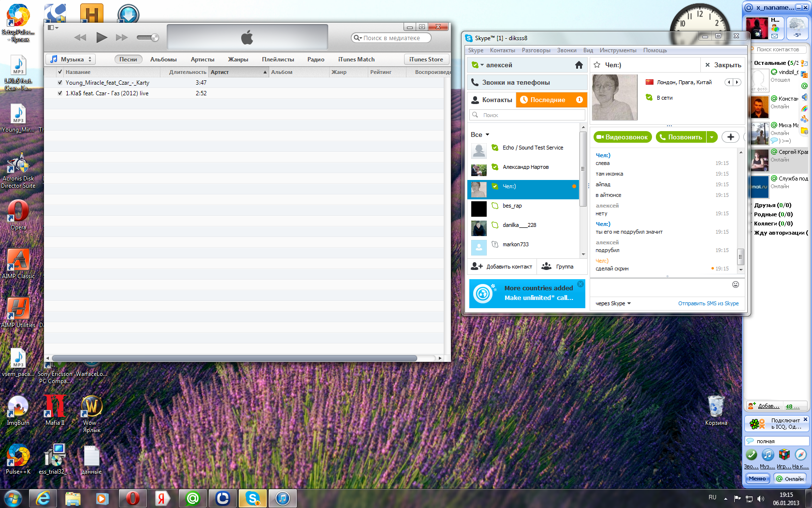This screenshot has width=812, height=508.
Task: Open the Skype status dropdown next to алексей
Action: pyautogui.click(x=477, y=65)
